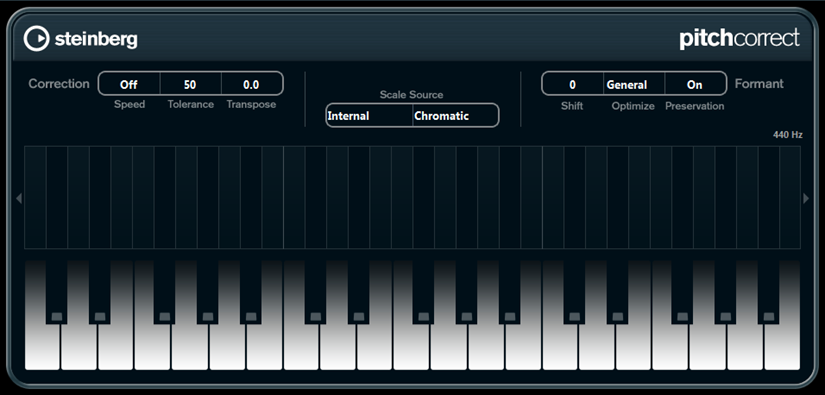Image resolution: width=825 pixels, height=395 pixels.
Task: Click the 440 Hz tuning reference value
Action: (788, 135)
